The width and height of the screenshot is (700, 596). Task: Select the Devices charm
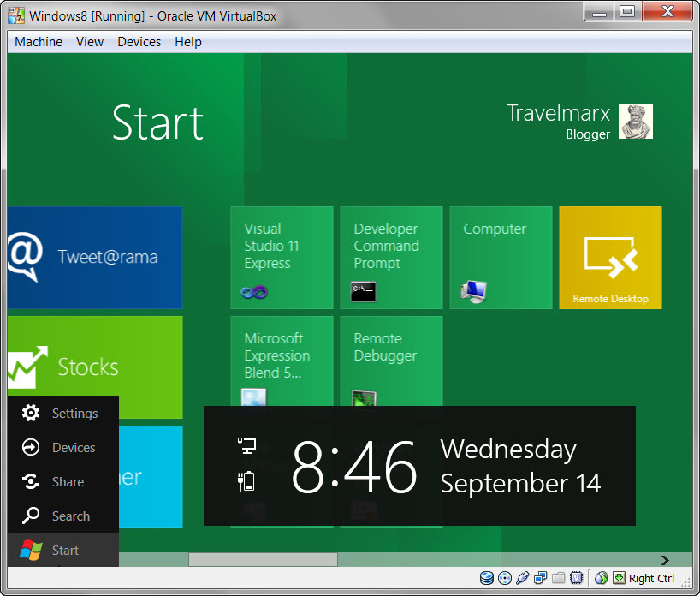pos(62,447)
